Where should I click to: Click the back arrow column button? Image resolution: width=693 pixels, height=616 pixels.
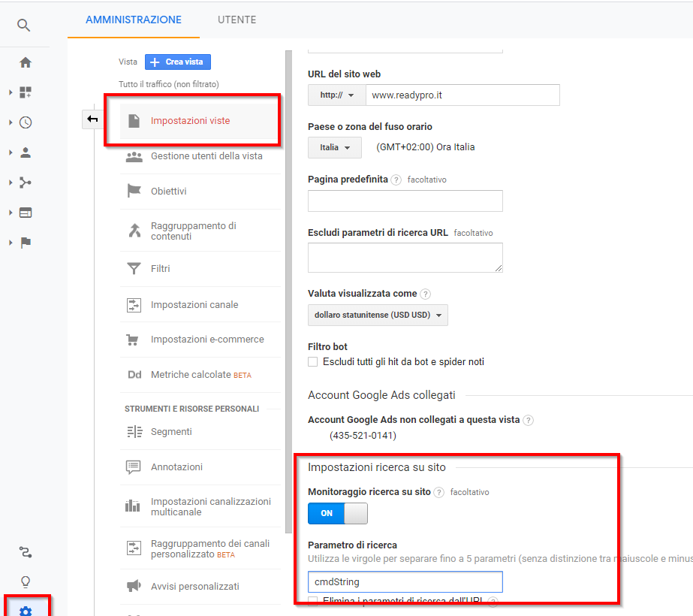[92, 119]
